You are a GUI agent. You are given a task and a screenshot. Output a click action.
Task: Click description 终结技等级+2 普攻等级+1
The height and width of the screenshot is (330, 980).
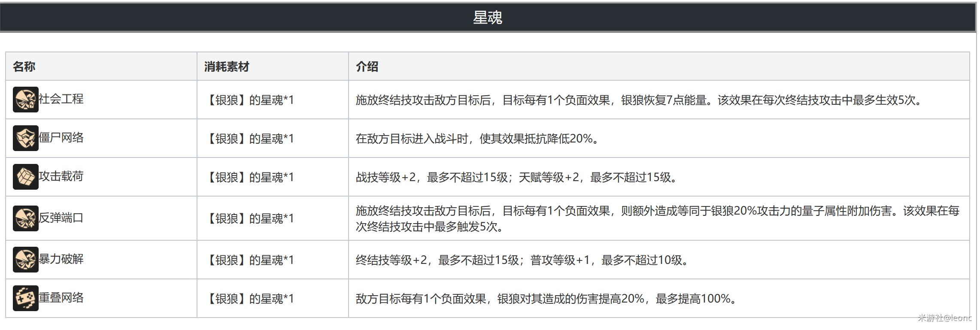(522, 260)
